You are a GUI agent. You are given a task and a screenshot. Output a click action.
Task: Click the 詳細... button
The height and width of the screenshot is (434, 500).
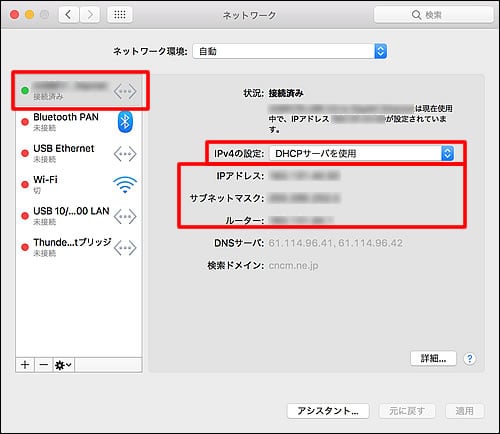click(x=433, y=359)
